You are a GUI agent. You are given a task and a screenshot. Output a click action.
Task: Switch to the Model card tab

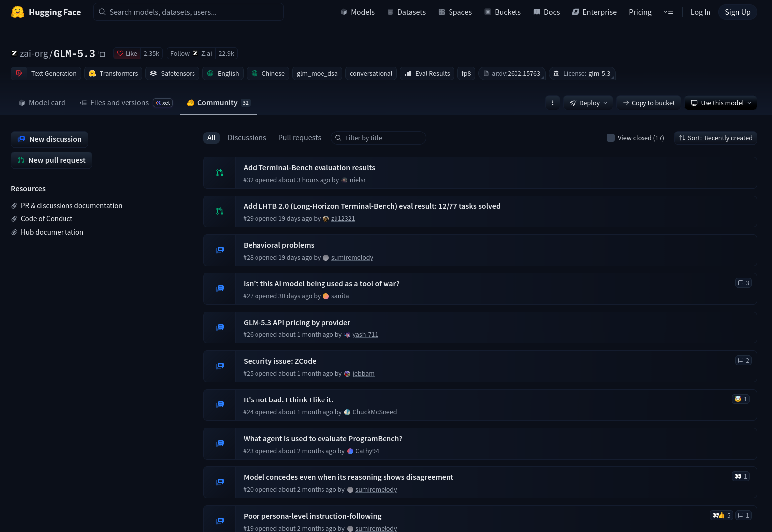[x=42, y=103]
